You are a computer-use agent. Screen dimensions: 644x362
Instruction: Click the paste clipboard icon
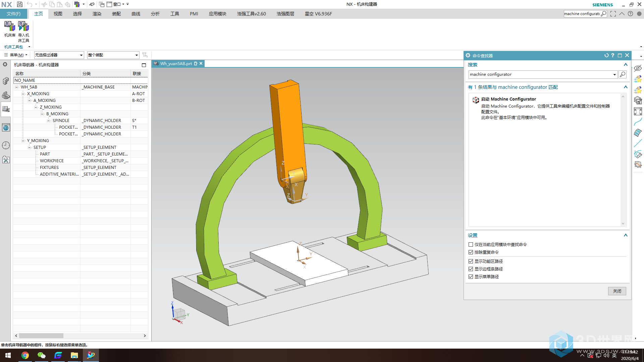60,4
